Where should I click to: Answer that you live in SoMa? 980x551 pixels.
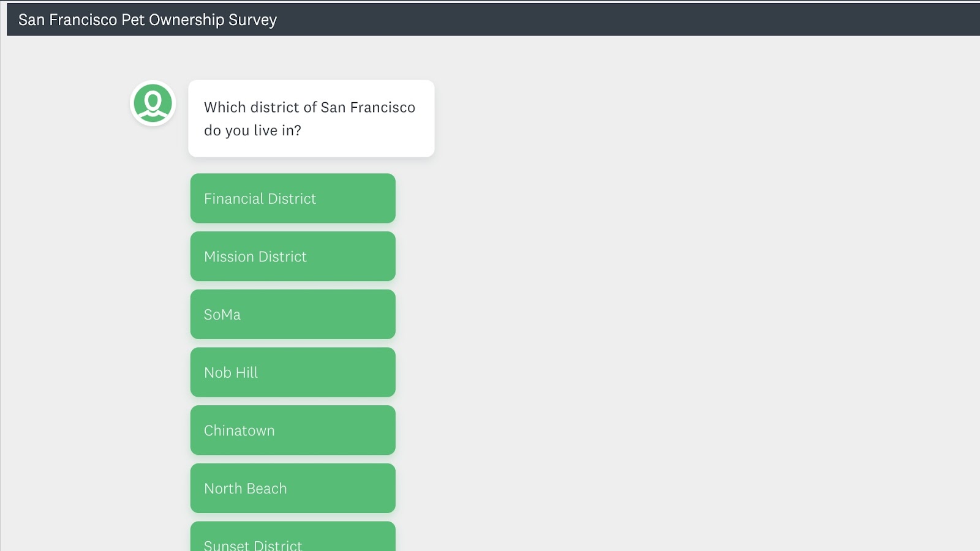(x=293, y=315)
